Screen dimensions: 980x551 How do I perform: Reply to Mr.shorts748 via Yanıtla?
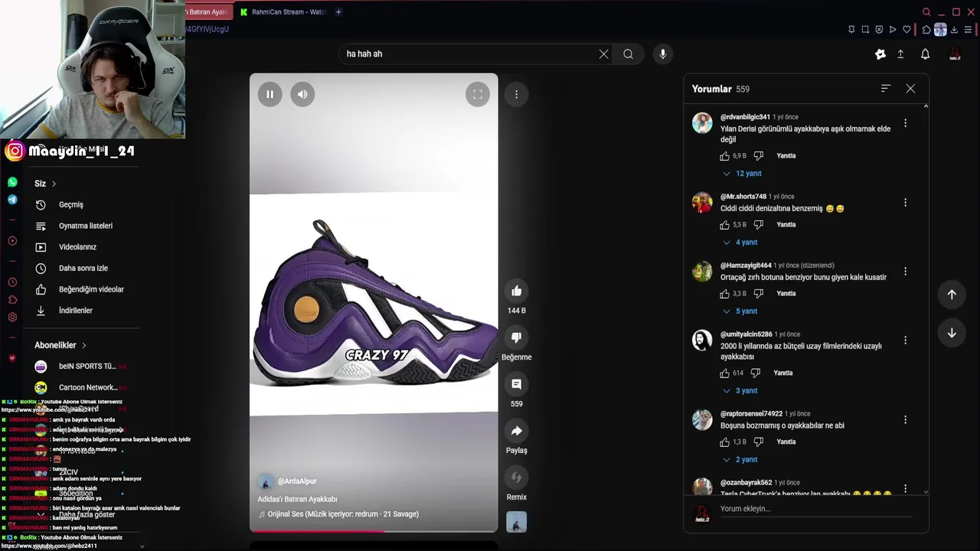pos(786,224)
